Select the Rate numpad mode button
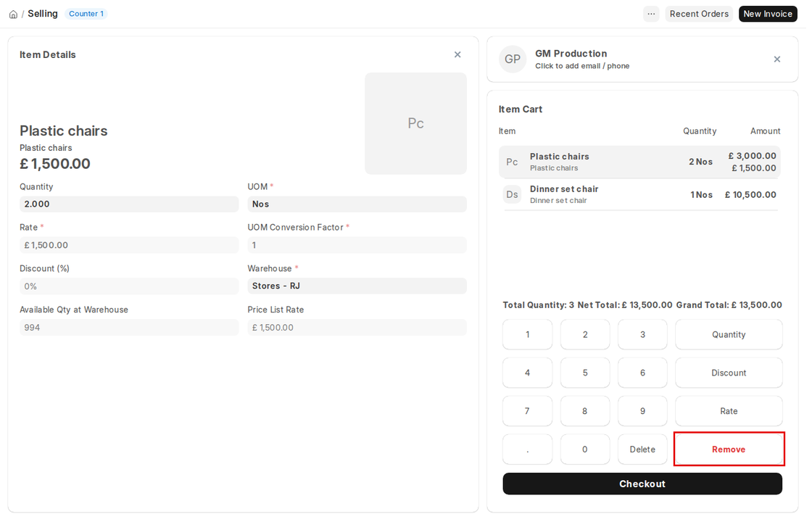Screen dimensions: 812x522 pos(729,411)
